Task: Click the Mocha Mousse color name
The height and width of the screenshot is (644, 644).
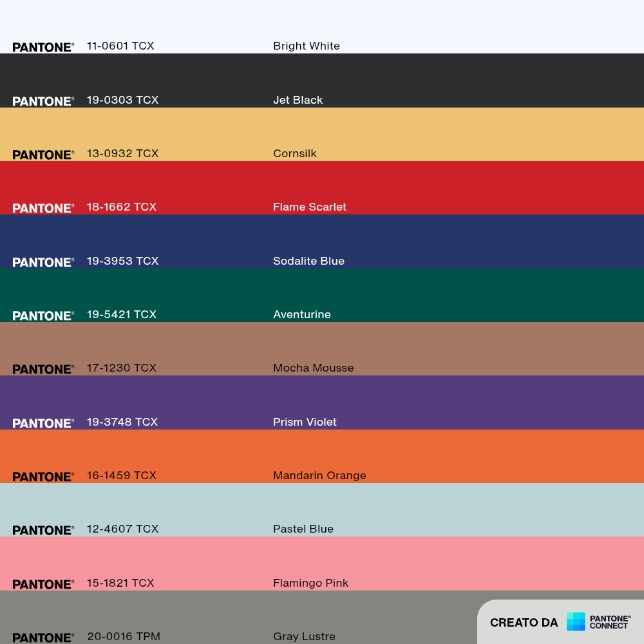Action: click(314, 368)
